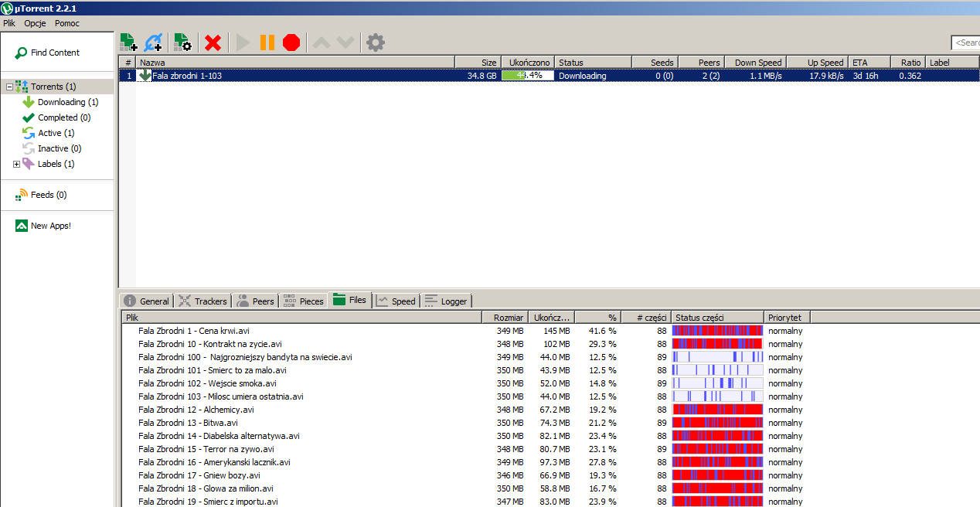Screen dimensions: 980x507
Task: Select Completed (0) in the sidebar
Action: pyautogui.click(x=64, y=117)
